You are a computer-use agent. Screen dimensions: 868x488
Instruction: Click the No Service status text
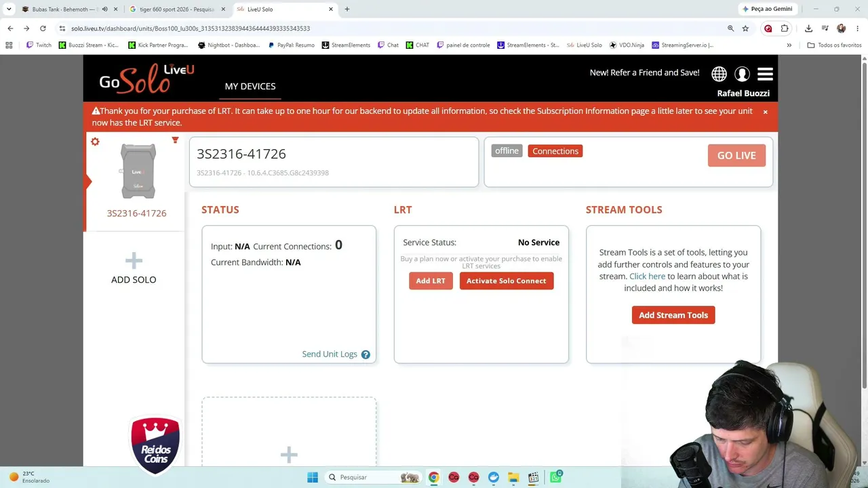point(538,243)
